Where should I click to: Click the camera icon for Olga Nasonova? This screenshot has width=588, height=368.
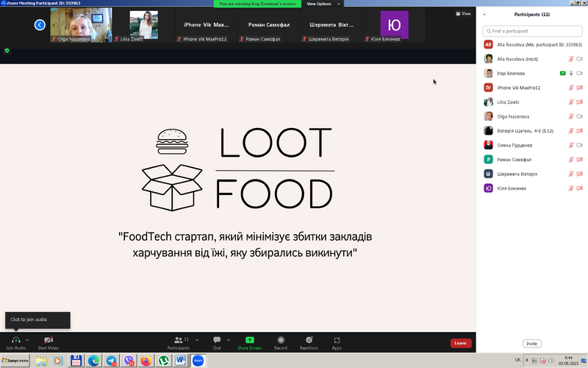tap(579, 116)
